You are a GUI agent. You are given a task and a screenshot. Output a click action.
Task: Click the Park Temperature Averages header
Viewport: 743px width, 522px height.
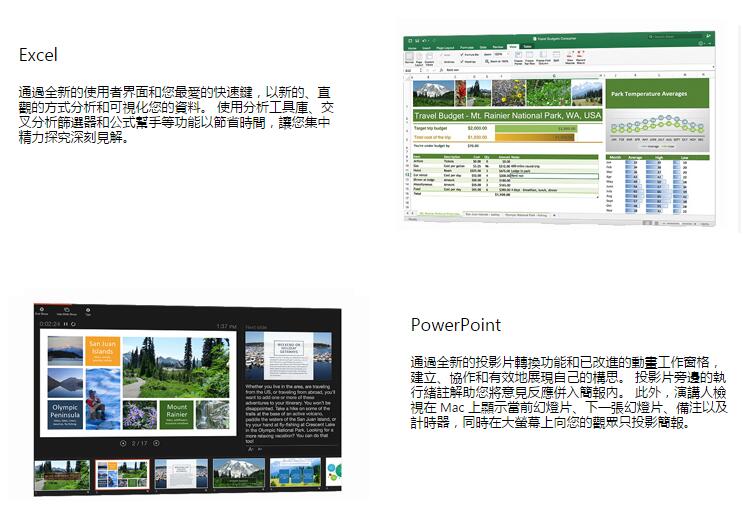point(658,94)
